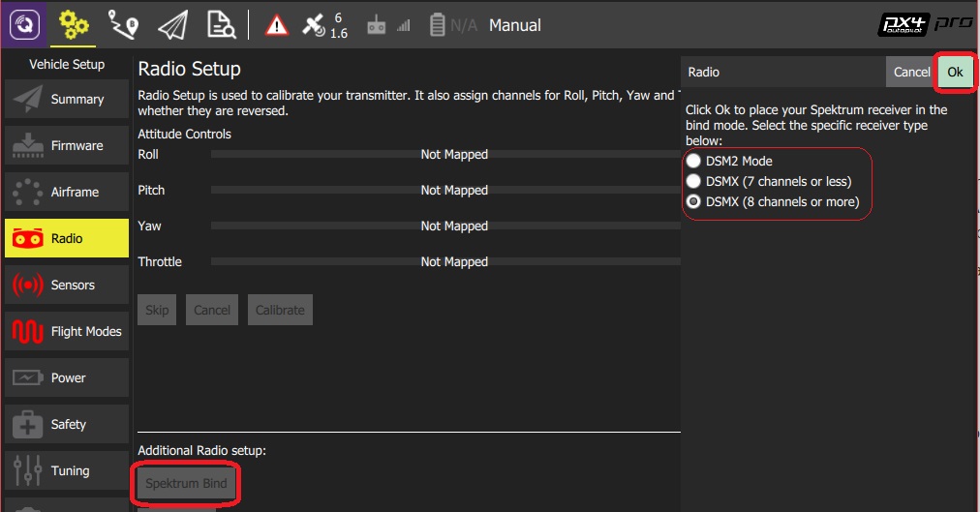Select DSMX (7 channels or less)

(x=693, y=182)
